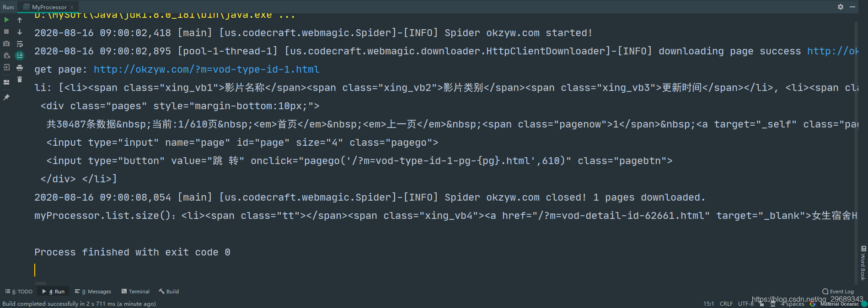Pin the Run tab with the pin icon
This screenshot has height=308, width=868.
pos(6,97)
